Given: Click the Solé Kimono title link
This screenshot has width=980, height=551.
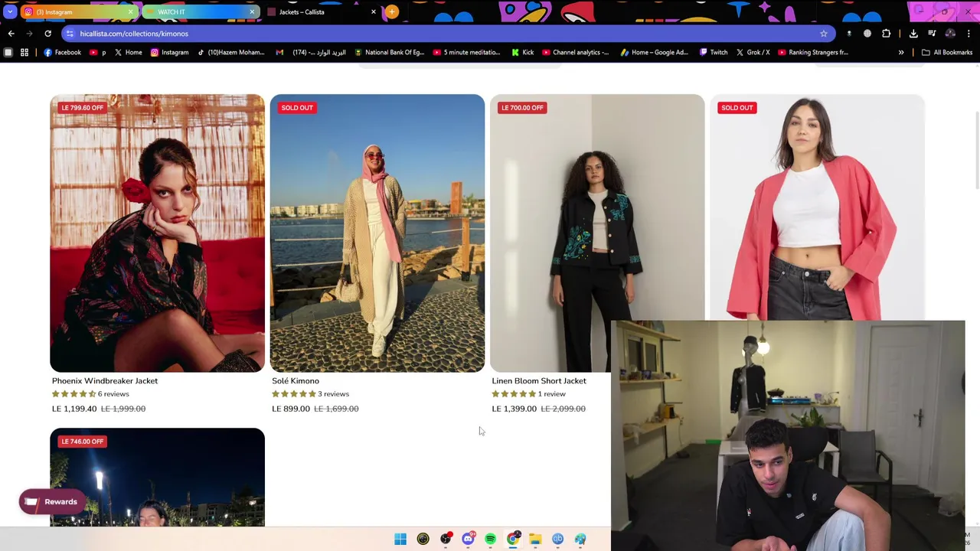Looking at the screenshot, I should coord(296,381).
